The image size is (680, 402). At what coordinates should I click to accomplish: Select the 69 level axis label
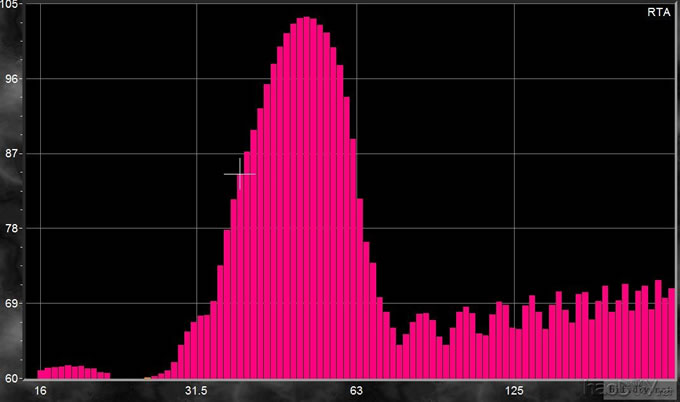pos(16,303)
